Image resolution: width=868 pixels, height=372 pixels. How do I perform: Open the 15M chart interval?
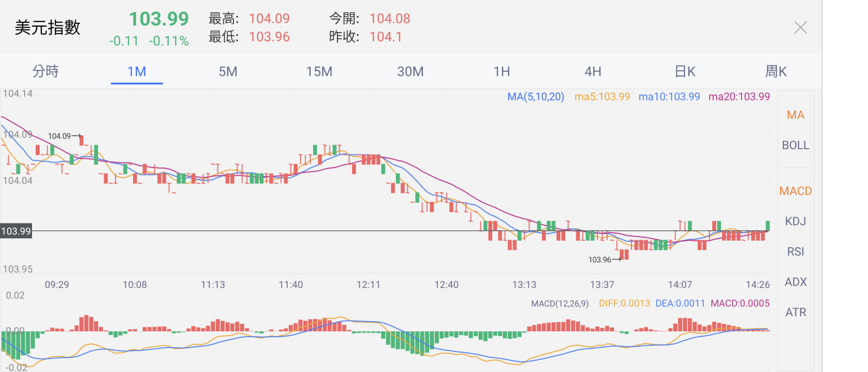[x=319, y=72]
